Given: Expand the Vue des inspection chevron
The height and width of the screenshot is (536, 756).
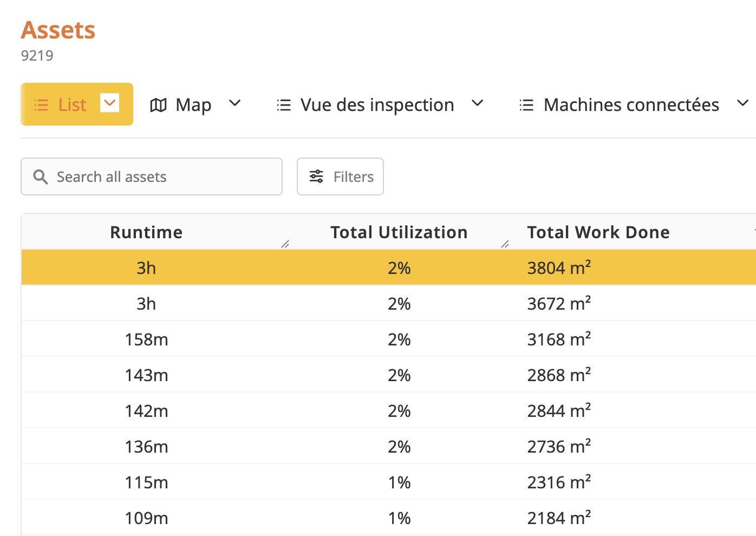Looking at the screenshot, I should [477, 103].
